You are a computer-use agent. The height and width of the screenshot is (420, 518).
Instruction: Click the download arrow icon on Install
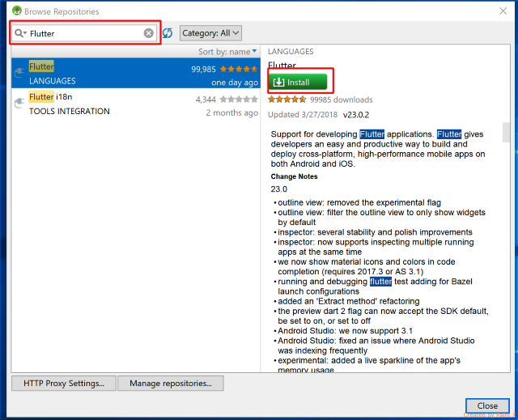click(278, 83)
